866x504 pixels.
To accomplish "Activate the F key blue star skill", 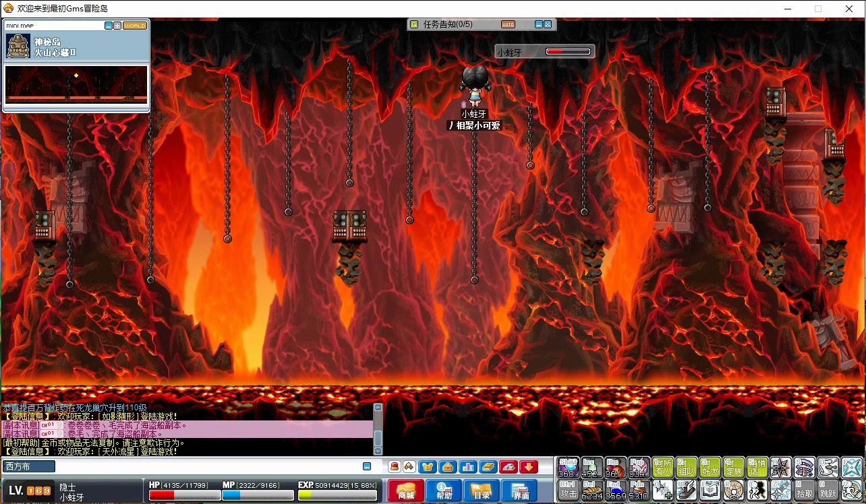I will (x=852, y=467).
